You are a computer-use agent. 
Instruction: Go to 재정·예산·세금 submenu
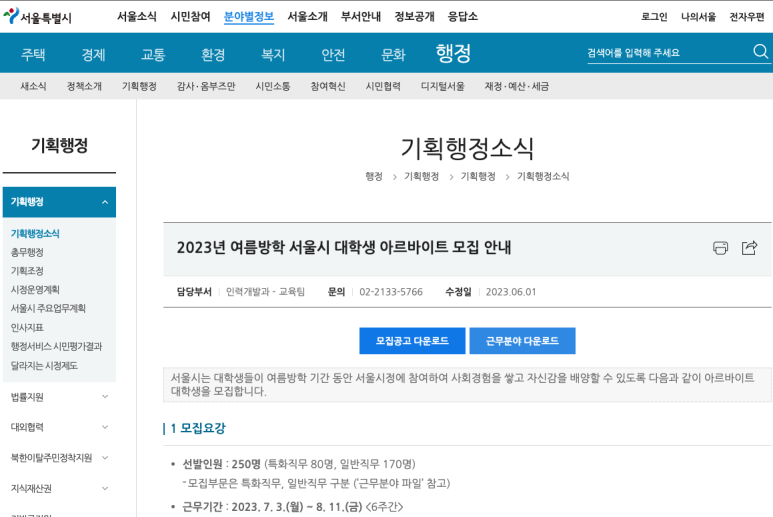click(x=517, y=86)
